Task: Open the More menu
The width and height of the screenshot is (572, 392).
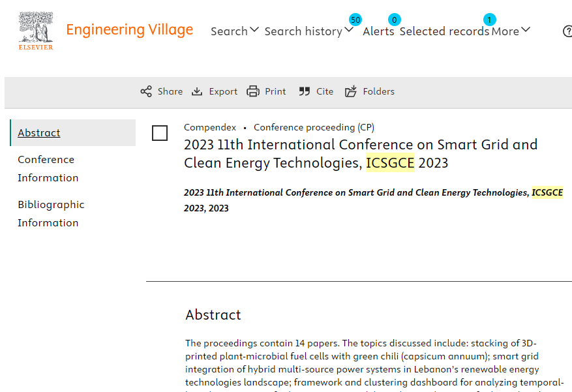Action: (x=505, y=31)
